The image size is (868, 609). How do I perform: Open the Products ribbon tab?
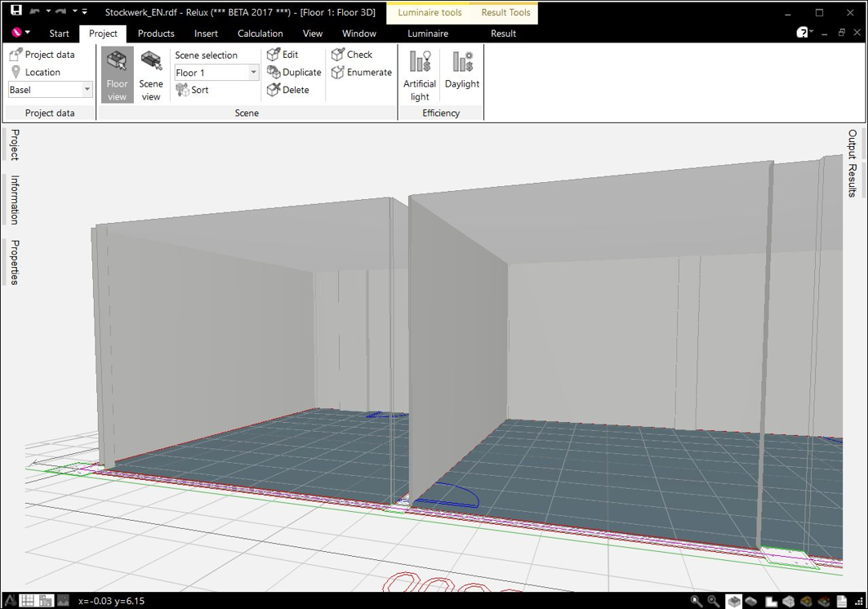point(156,33)
